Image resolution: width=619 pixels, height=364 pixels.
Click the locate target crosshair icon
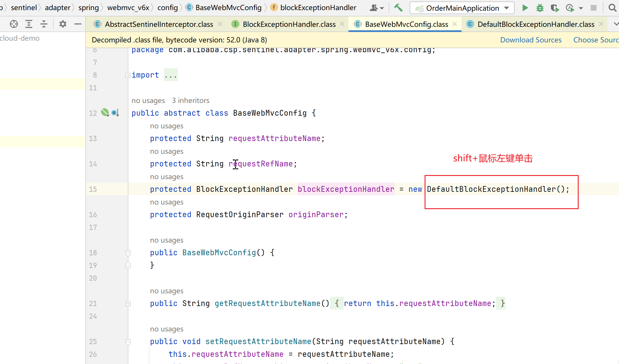click(14, 24)
